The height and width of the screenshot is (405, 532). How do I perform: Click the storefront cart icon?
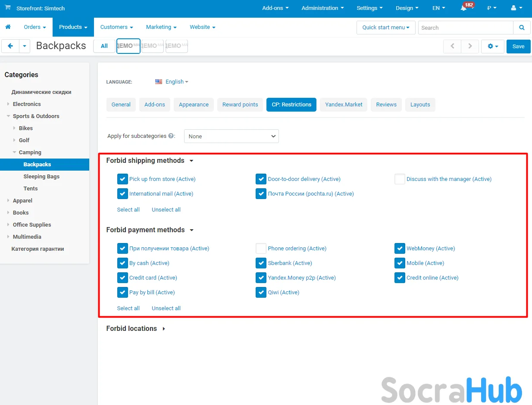8,8
